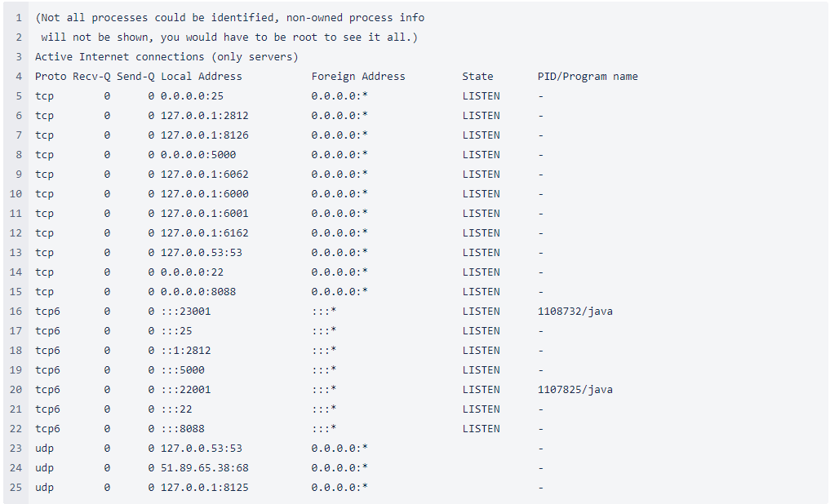Click line number 10 in gutter
This screenshot has width=830, height=504.
coord(16,194)
